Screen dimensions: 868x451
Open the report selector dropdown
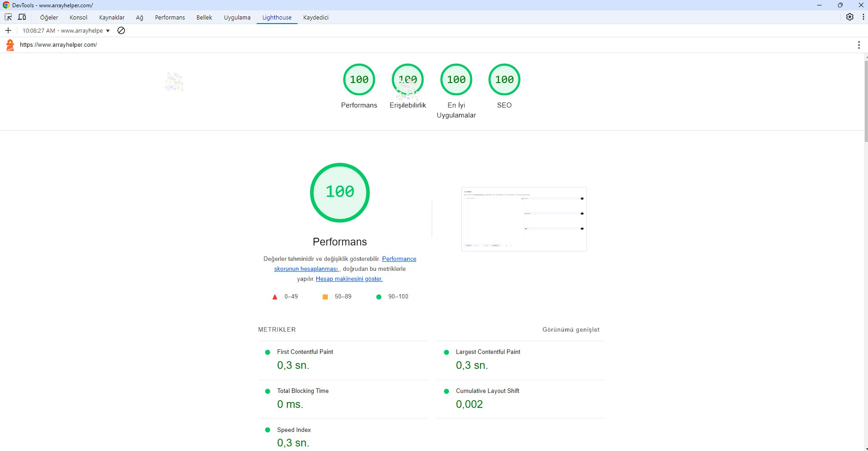click(x=66, y=30)
